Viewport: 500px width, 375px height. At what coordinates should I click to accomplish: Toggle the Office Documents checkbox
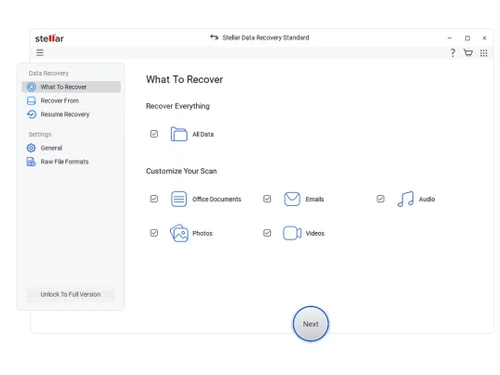tap(154, 199)
